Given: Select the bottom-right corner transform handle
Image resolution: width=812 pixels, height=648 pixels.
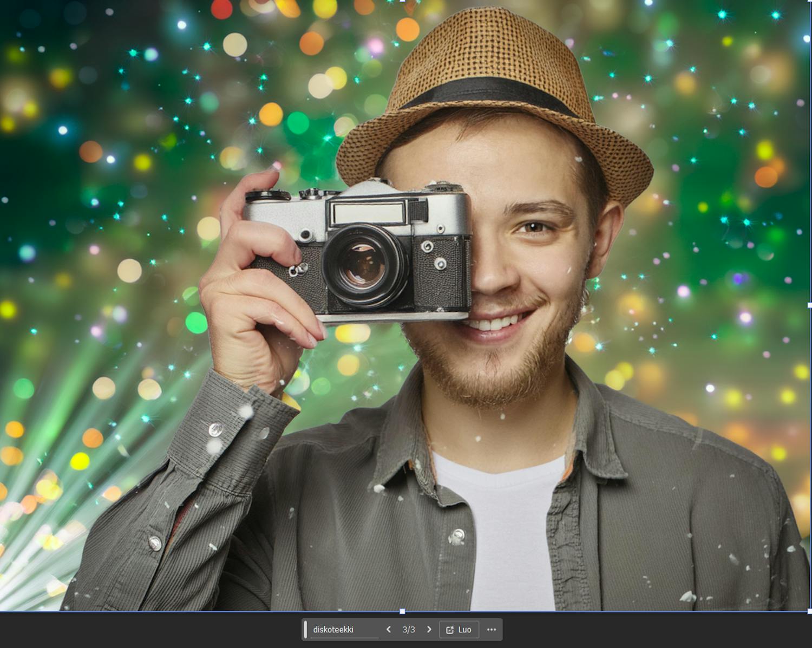Looking at the screenshot, I should (809, 611).
